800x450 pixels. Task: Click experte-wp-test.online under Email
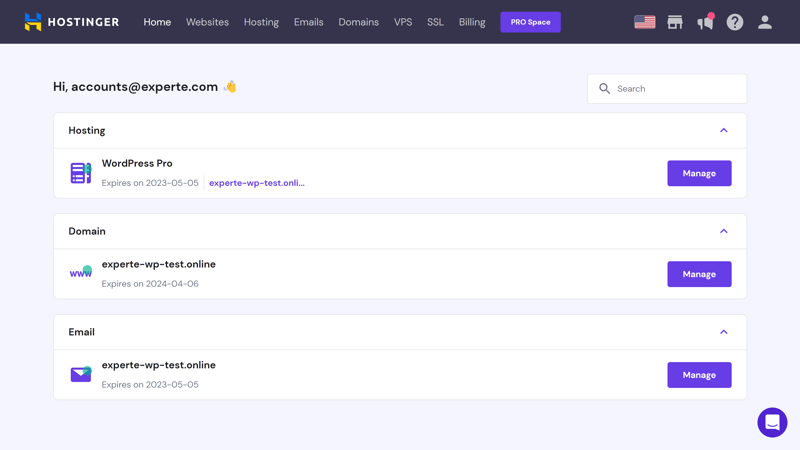click(x=159, y=365)
